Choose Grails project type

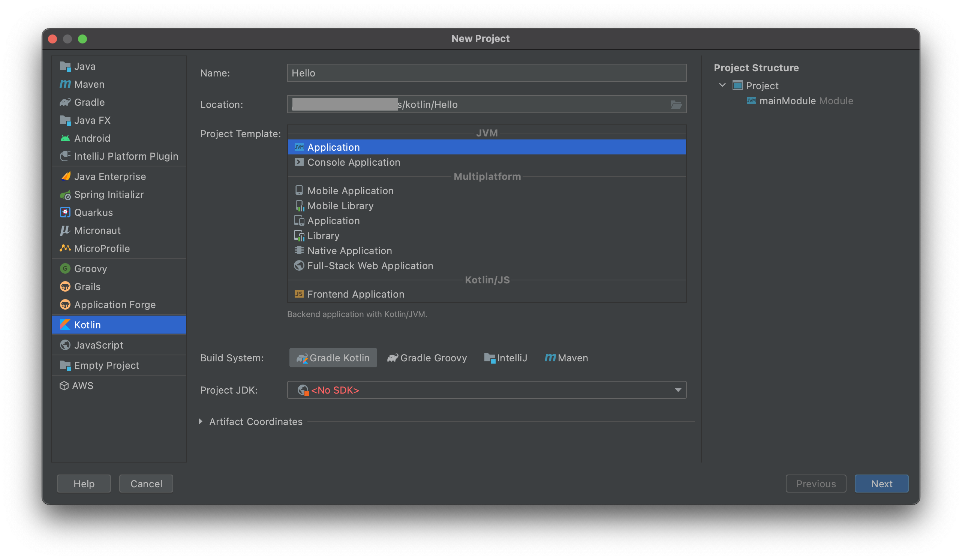click(x=119, y=286)
